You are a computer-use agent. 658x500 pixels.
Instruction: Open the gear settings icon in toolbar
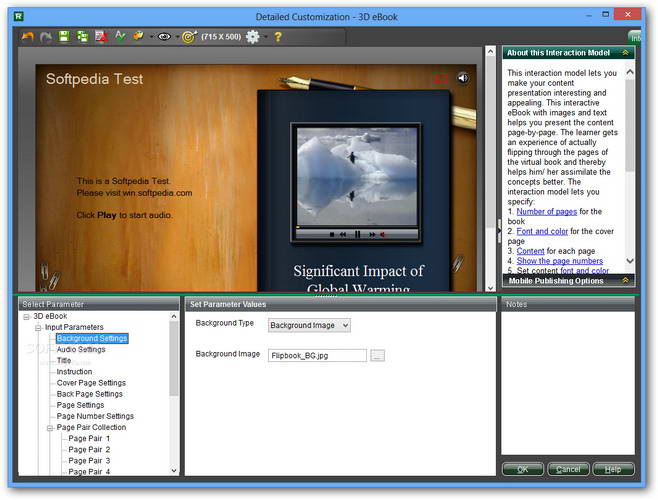click(x=252, y=37)
